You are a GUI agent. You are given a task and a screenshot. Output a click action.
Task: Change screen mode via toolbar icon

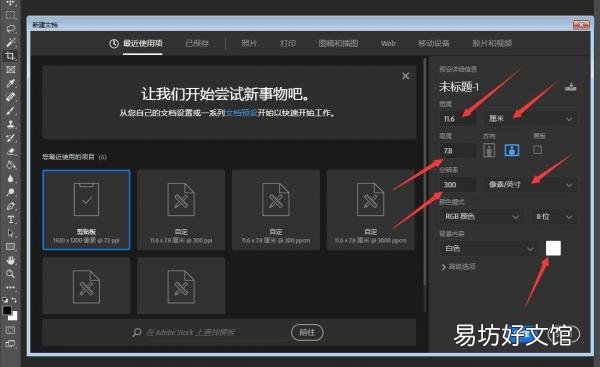pyautogui.click(x=10, y=344)
